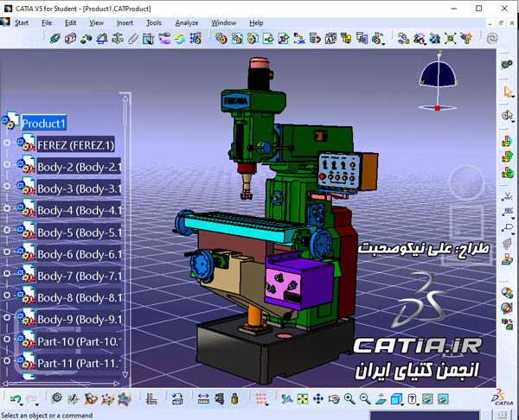Viewport: 519px width, 420px height.
Task: Click the Zoom In magnifier
Action: pos(349,399)
